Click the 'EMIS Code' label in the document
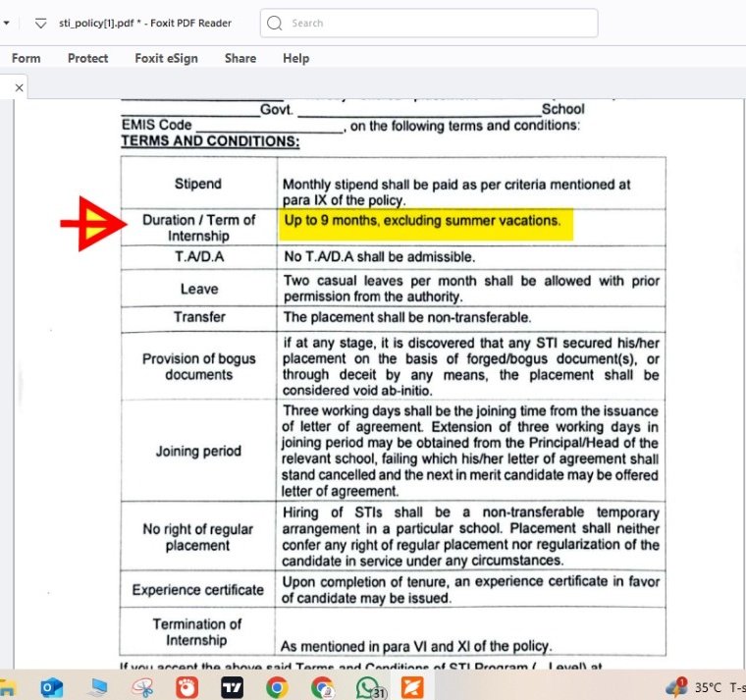The image size is (746, 700). (x=156, y=125)
